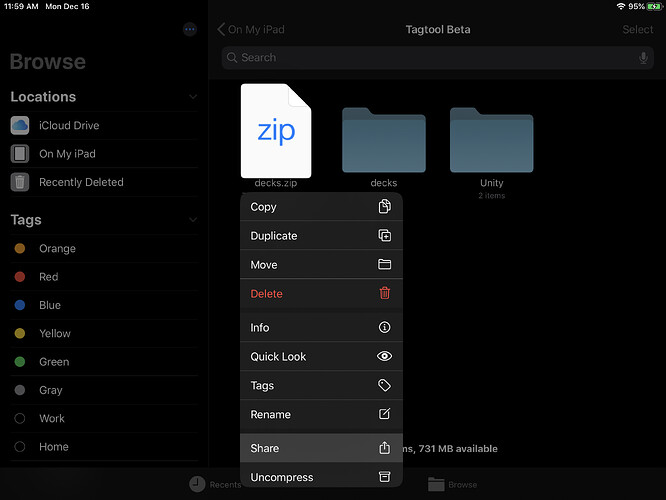Tap the Quick Look eye icon
Screen dimensions: 666x500
384,357
